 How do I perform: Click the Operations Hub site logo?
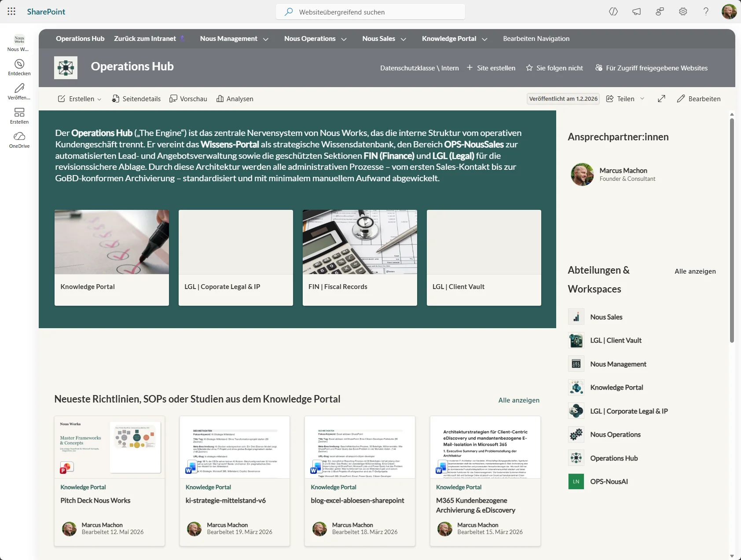[66, 68]
